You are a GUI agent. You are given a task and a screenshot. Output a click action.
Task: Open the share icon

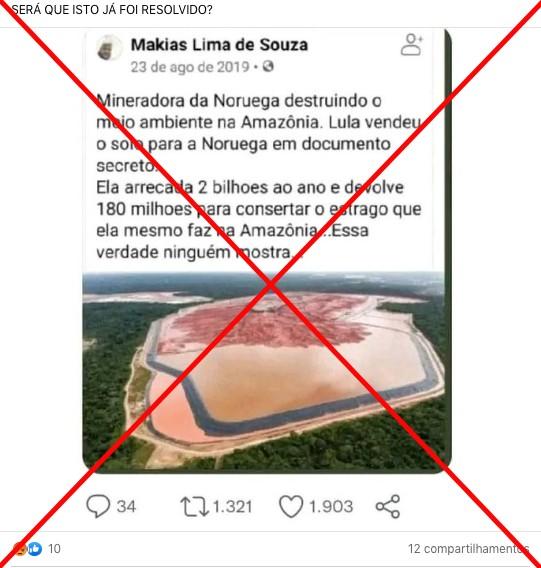[388, 506]
